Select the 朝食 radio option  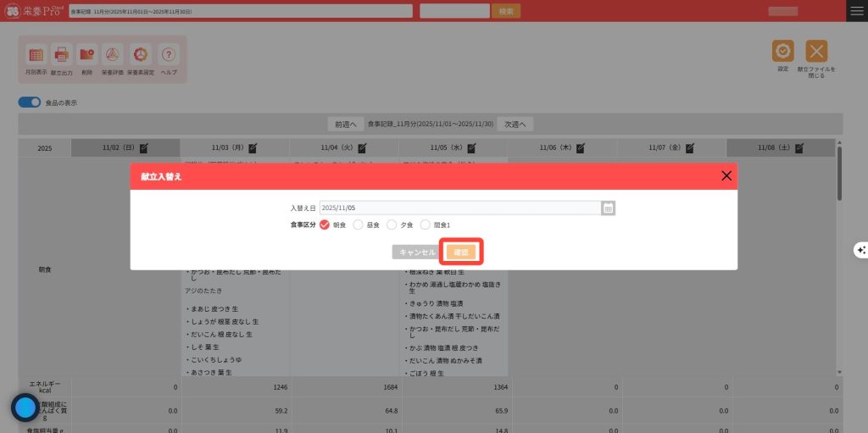[x=325, y=225]
